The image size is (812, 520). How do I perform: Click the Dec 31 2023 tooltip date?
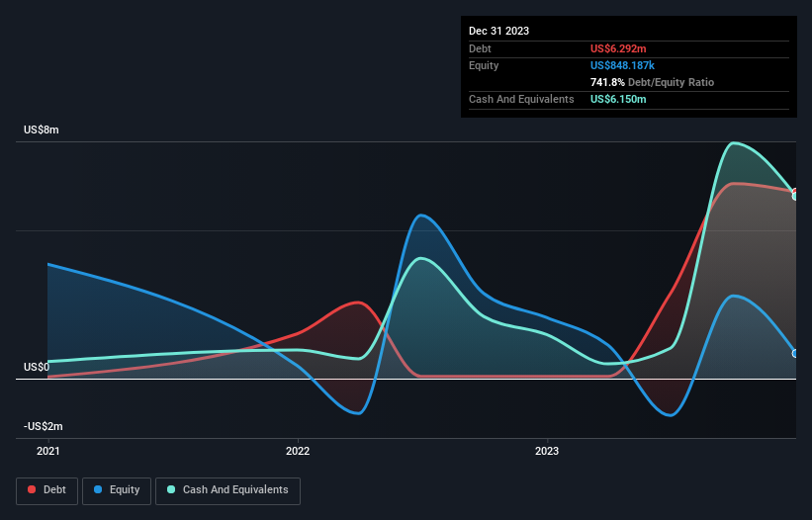pos(498,31)
